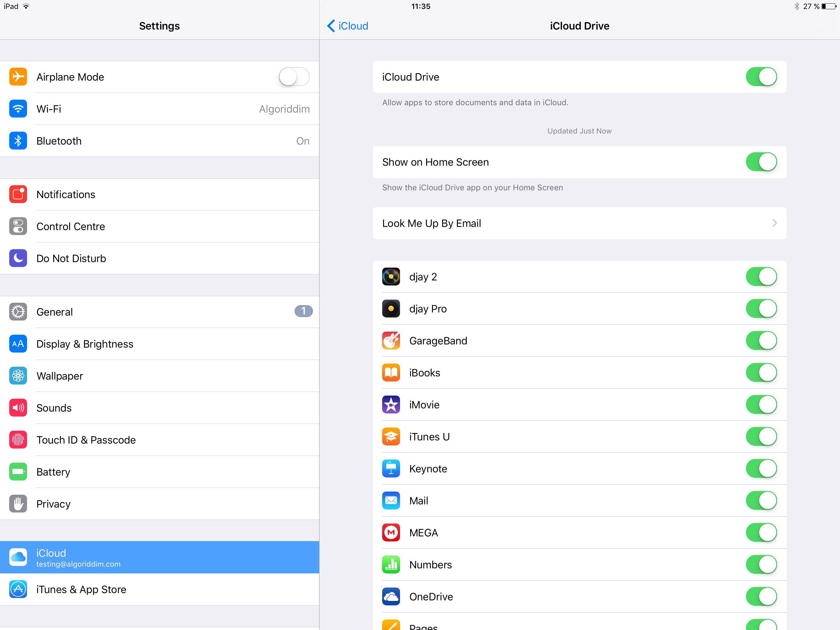Tap the iCloud cloud icon in sidebar

click(18, 557)
